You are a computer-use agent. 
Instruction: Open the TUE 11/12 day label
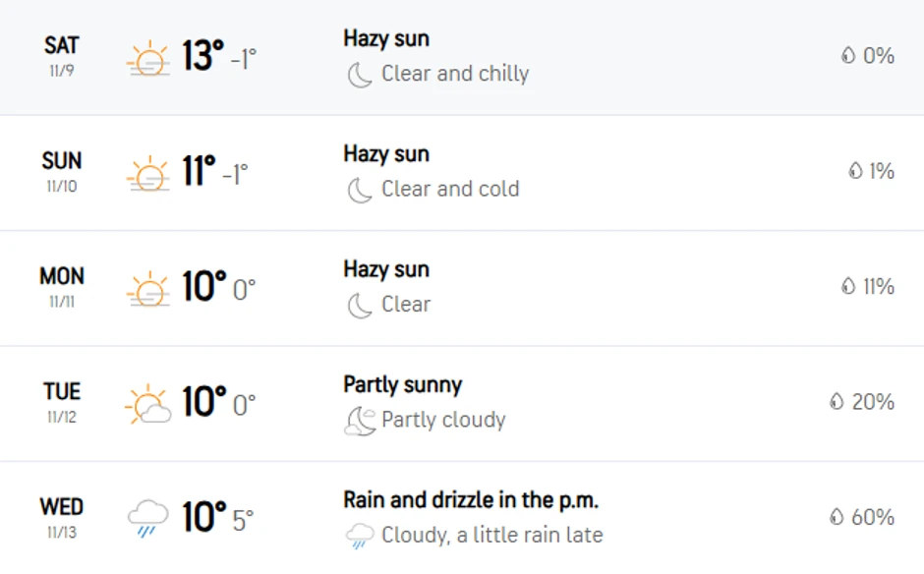62,401
